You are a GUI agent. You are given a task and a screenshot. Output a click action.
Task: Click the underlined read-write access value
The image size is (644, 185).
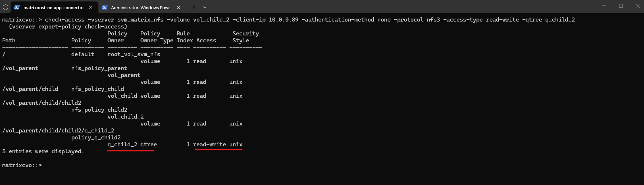209,144
